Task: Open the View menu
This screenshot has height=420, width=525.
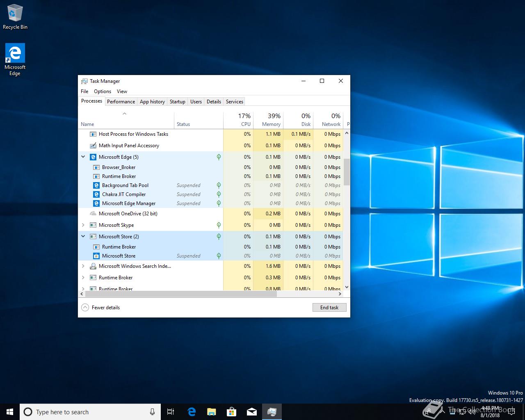Action: tap(122, 91)
